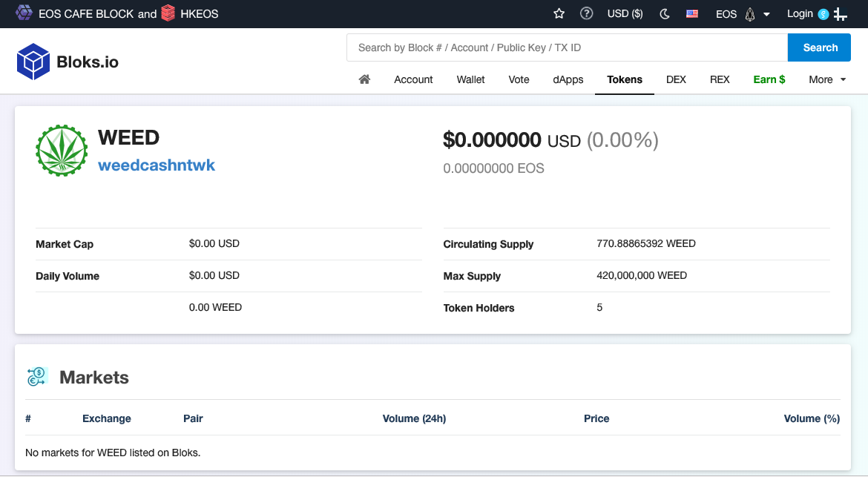Click the Bloks.io site name
The width and height of the screenshot is (868, 477).
[88, 62]
